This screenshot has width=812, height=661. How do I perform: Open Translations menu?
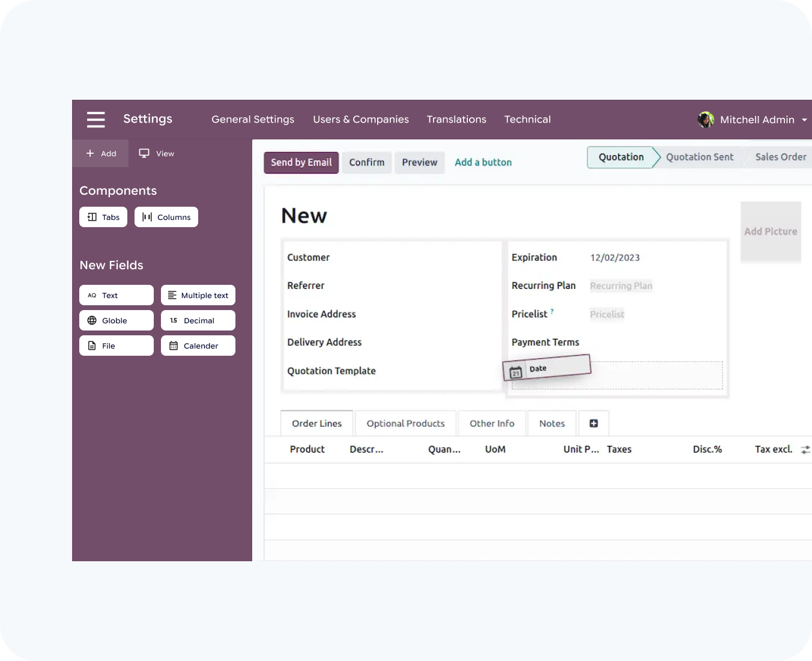(x=456, y=119)
